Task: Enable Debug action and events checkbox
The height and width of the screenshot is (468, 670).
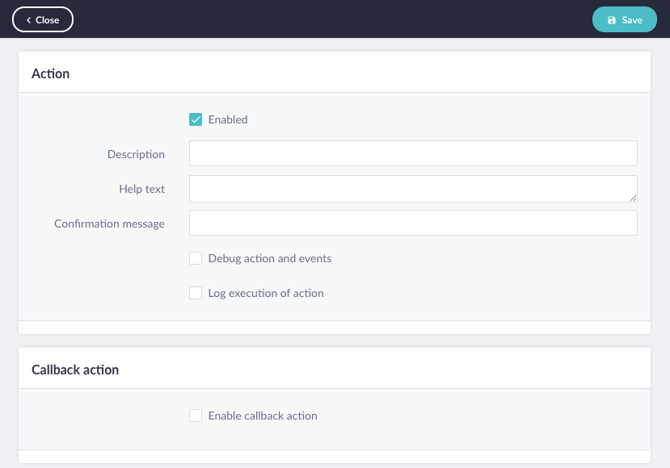Action: point(196,258)
